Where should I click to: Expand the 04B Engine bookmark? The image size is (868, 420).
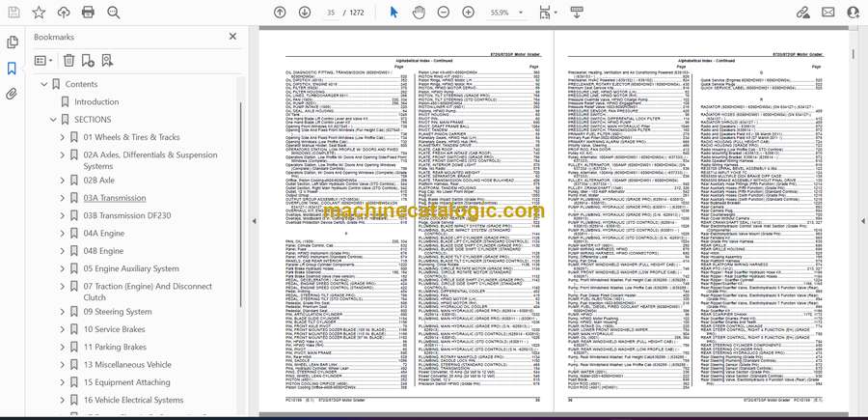62,251
